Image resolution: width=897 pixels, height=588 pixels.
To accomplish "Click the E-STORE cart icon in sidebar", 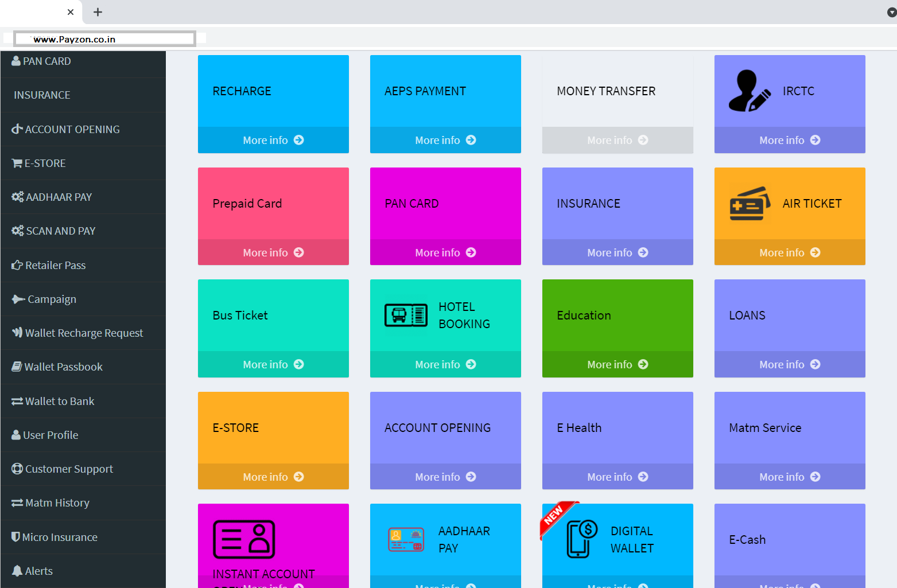I will point(17,163).
